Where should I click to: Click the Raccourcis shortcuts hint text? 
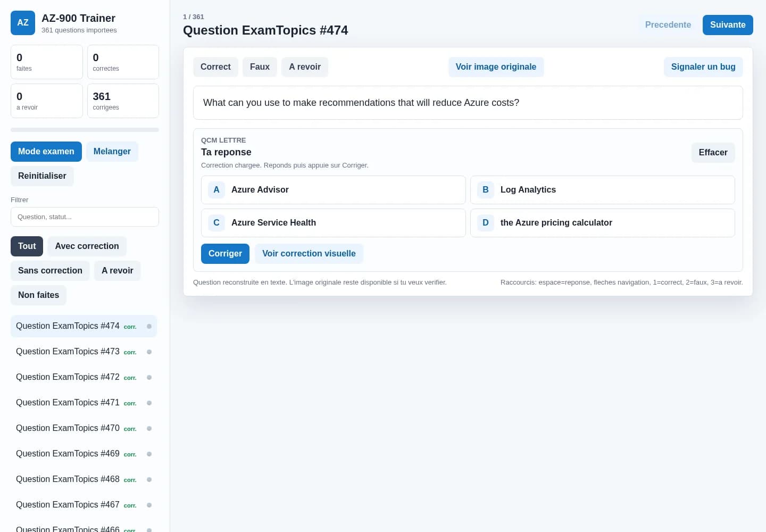point(621,282)
